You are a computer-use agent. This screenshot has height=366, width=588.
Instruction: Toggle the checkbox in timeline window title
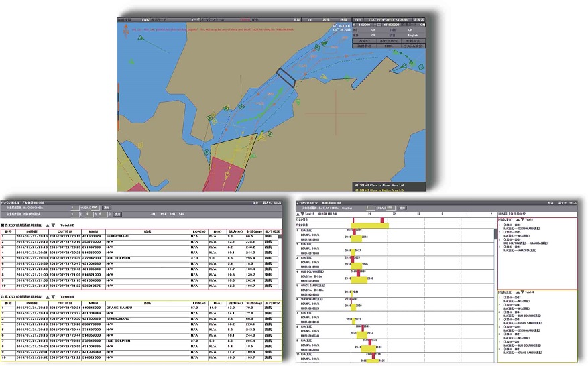(x=298, y=202)
